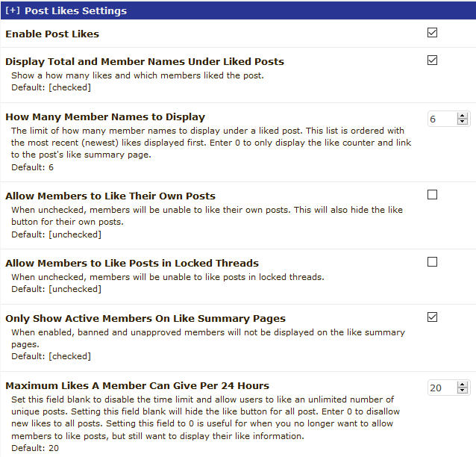Viewport: 476px width, 457px height.
Task: Click 'When enabled, banned and unapproved members' description
Action: coord(208,338)
